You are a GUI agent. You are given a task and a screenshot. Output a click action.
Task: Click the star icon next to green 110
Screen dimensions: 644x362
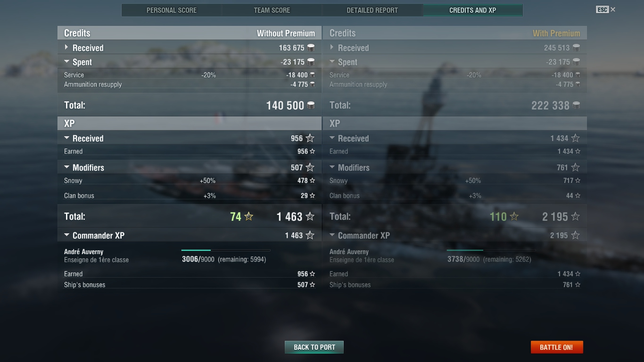tap(514, 216)
